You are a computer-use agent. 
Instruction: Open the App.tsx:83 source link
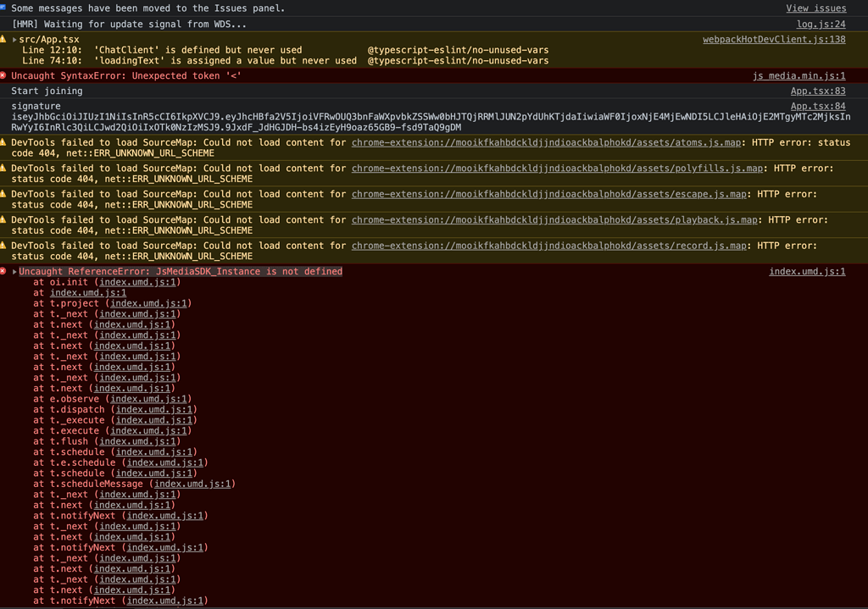point(818,91)
